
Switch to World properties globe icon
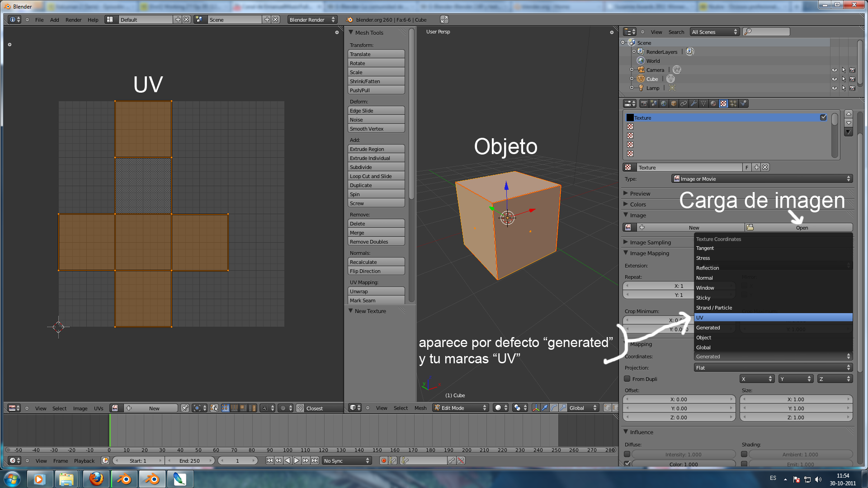pyautogui.click(x=664, y=103)
